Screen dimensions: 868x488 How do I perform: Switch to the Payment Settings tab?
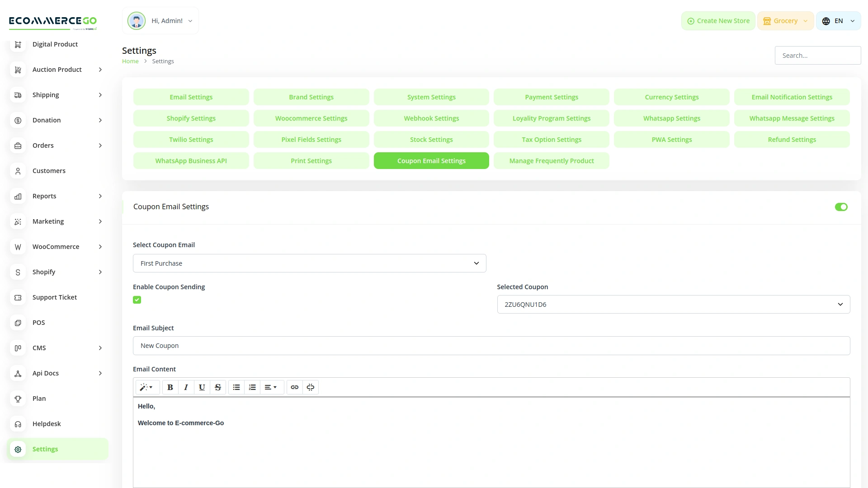pyautogui.click(x=551, y=97)
